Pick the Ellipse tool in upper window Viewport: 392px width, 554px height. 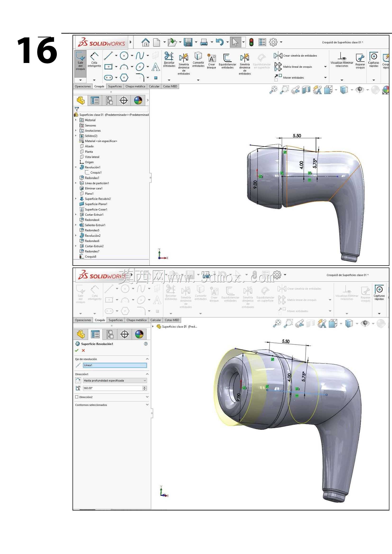pos(140,67)
